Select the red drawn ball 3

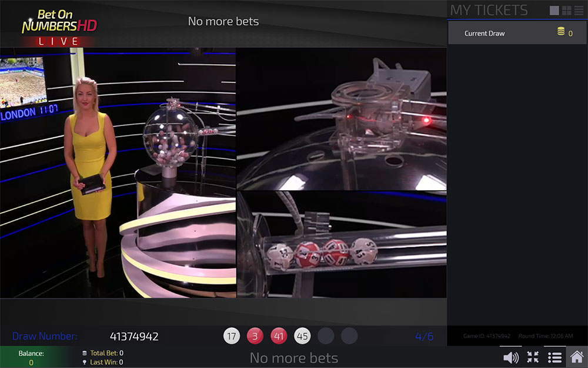point(255,336)
